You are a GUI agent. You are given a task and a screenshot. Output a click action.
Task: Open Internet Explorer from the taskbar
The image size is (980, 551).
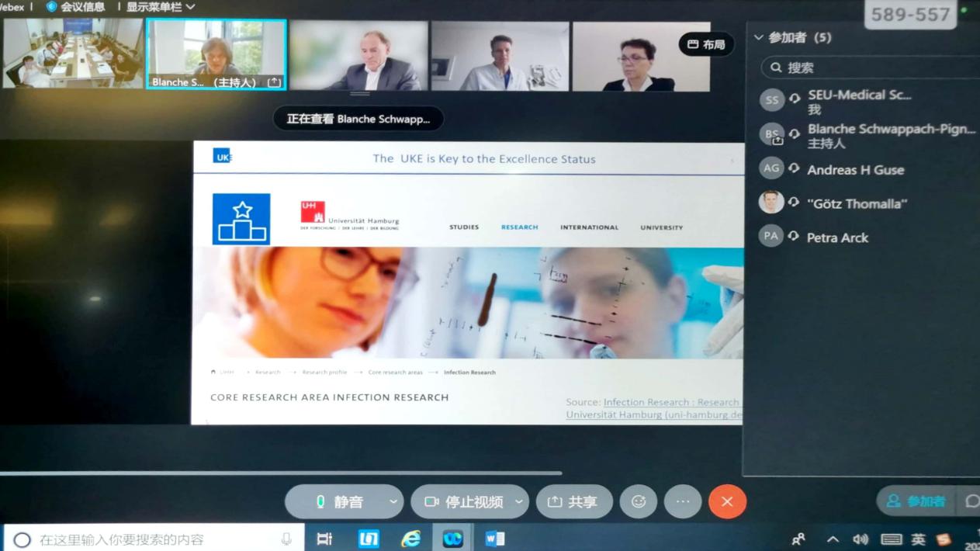[x=410, y=539]
